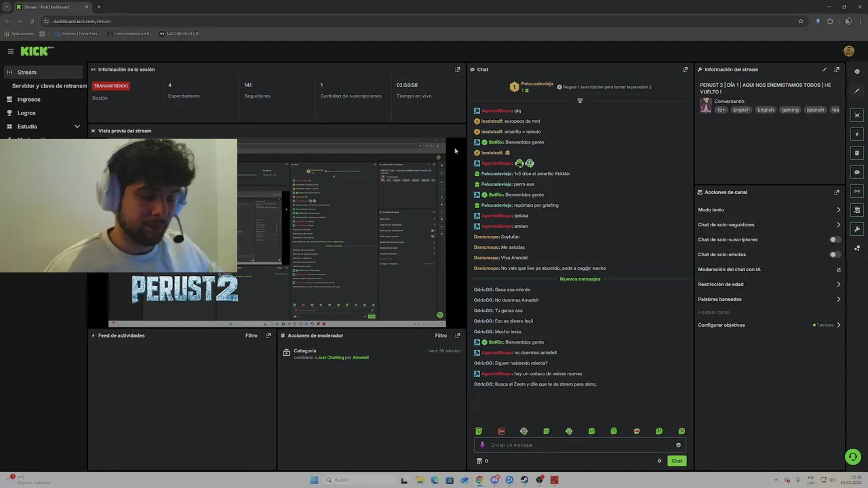Open Servidor y clave de retransmisión
The width and height of the screenshot is (868, 488).
click(49, 86)
